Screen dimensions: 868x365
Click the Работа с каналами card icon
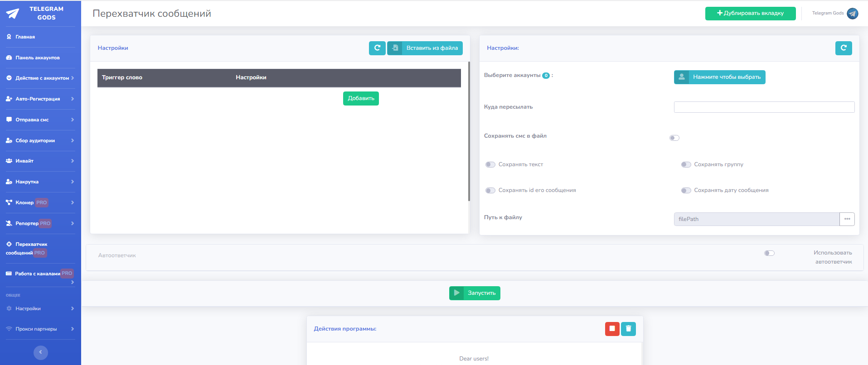click(9, 274)
